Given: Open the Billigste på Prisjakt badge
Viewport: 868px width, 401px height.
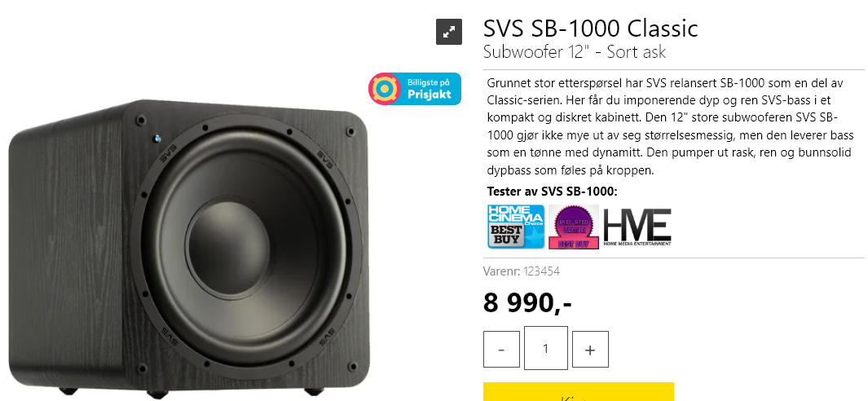Looking at the screenshot, I should (415, 89).
